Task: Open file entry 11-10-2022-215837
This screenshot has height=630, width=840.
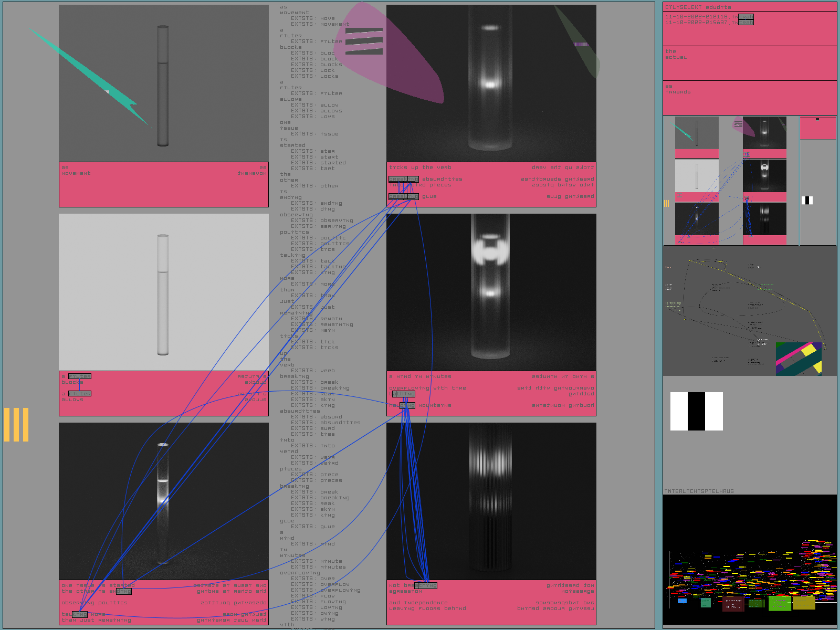Action: point(709,23)
